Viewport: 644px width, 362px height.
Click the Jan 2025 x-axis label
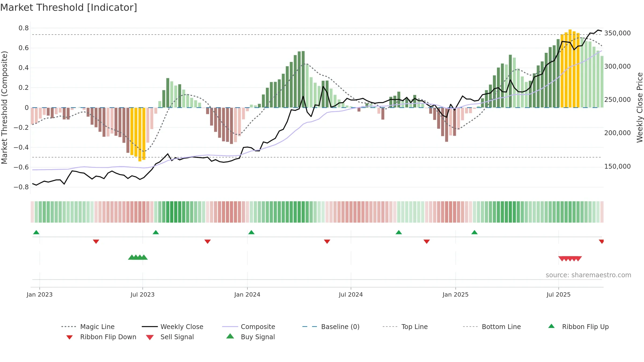[x=455, y=295]
